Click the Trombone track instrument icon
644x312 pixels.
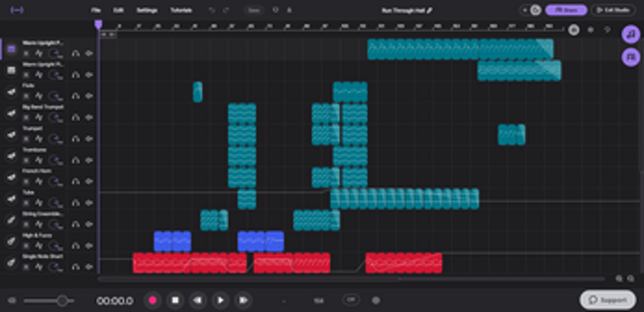11,156
